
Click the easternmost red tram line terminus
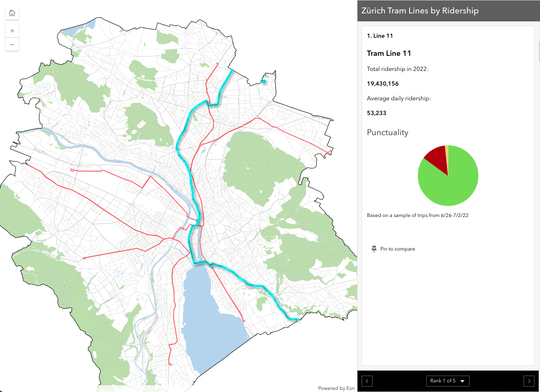330,153
